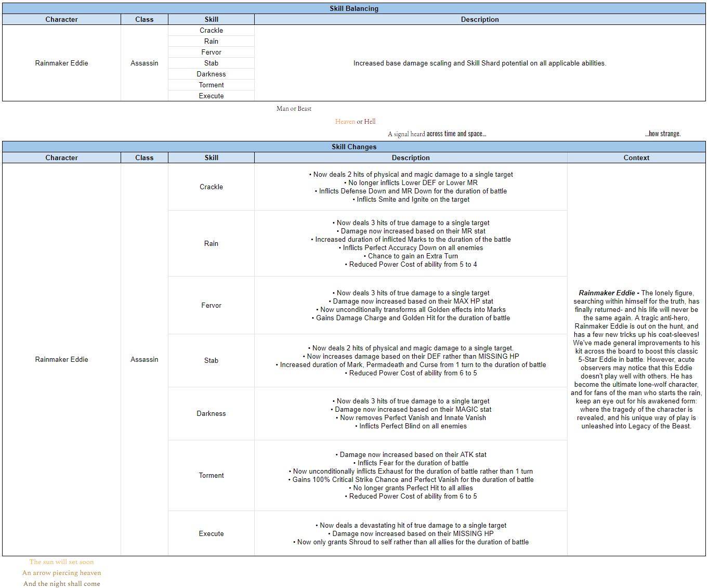708x588 pixels.
Task: Click Class header in Skill Changes table
Action: click(145, 158)
